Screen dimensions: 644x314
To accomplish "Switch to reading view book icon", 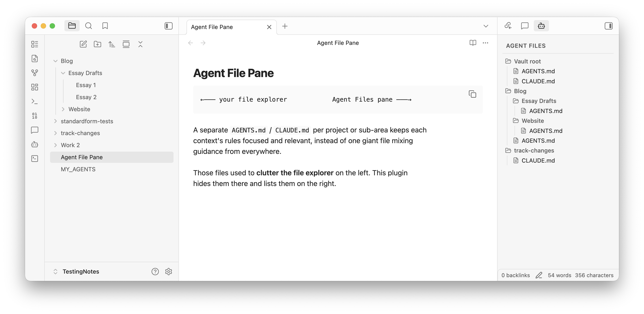I will [x=473, y=43].
